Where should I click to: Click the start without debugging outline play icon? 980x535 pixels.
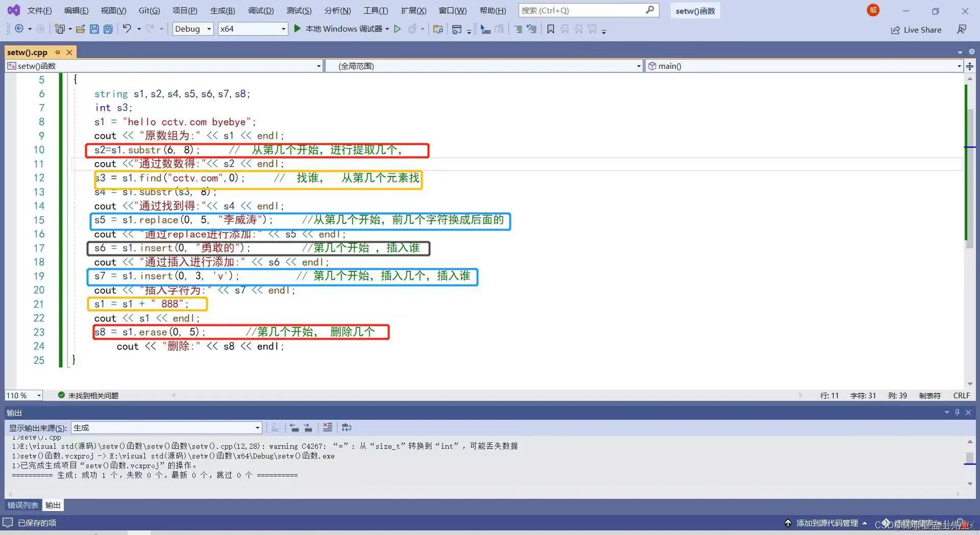click(398, 29)
